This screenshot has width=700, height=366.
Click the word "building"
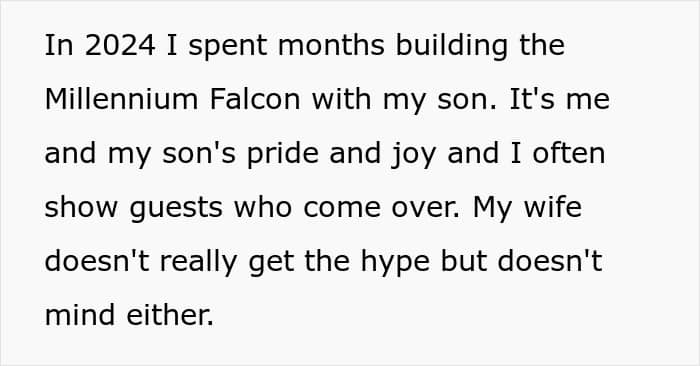451,47
